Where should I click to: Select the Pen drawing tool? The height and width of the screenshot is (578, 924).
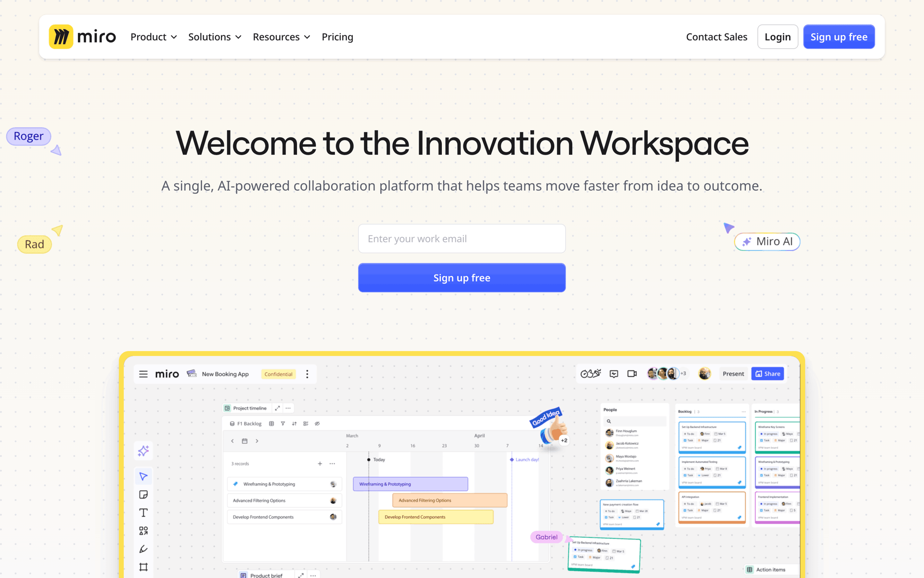pyautogui.click(x=143, y=549)
